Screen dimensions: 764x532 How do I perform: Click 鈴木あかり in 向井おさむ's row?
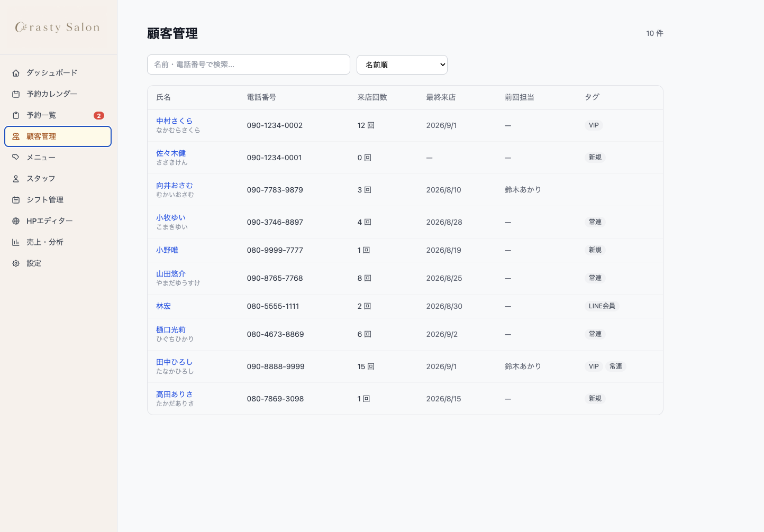[x=523, y=190]
